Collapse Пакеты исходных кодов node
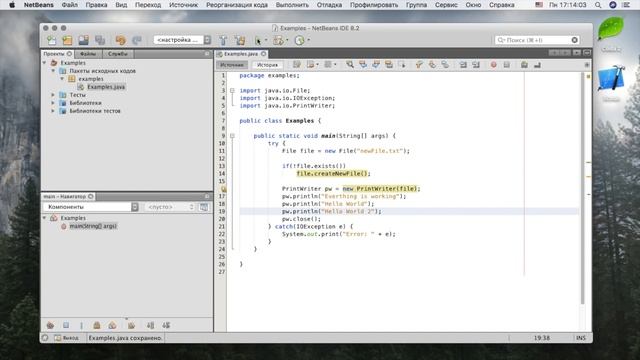This screenshot has height=360, width=640. click(53, 71)
